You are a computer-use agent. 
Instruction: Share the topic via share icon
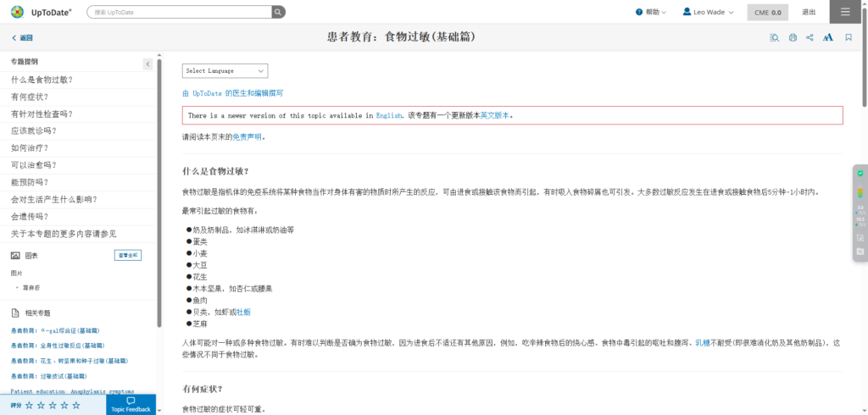pyautogui.click(x=810, y=37)
